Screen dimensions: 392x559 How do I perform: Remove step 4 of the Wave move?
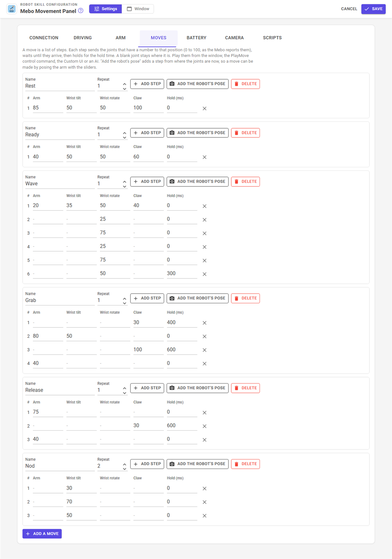point(204,247)
